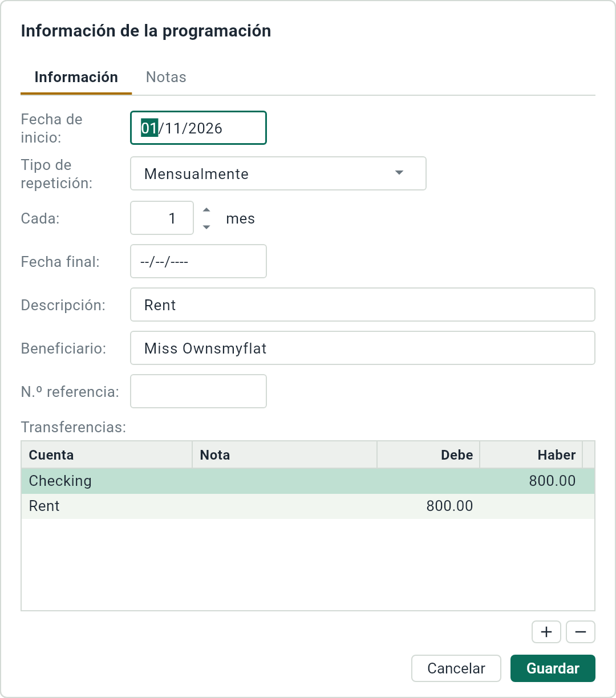Screen dimensions: 616x698
Task: Focus the Fecha final date field
Action: click(198, 261)
